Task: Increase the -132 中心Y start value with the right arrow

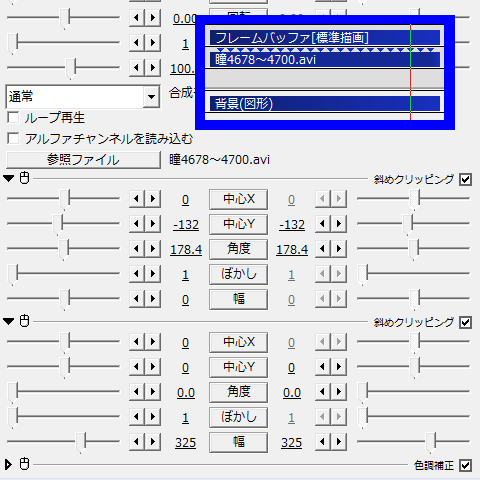Action: tap(153, 224)
